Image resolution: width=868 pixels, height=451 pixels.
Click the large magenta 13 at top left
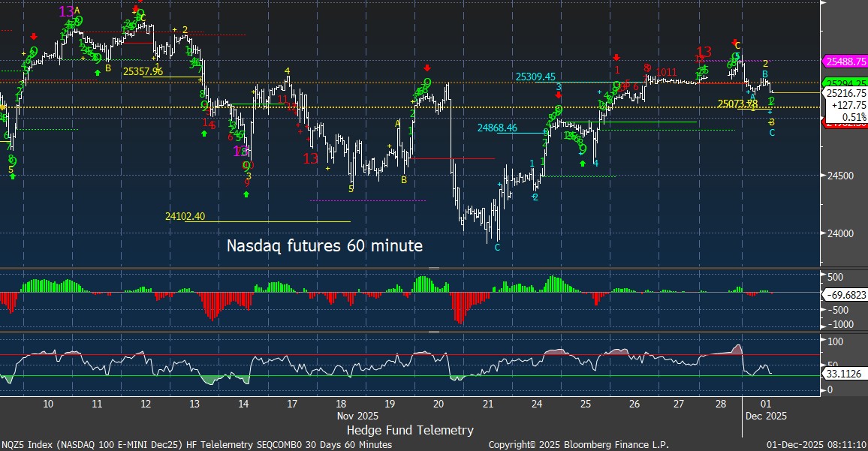66,11
